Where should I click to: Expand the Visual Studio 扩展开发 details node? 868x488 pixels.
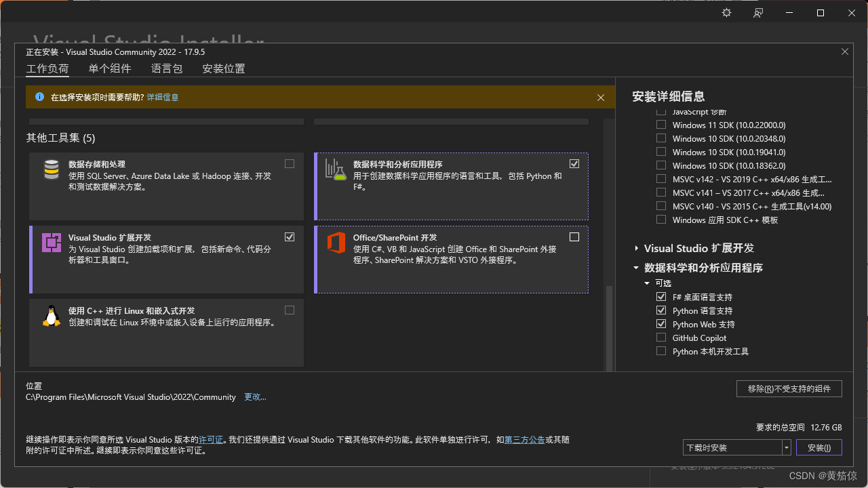(x=636, y=248)
